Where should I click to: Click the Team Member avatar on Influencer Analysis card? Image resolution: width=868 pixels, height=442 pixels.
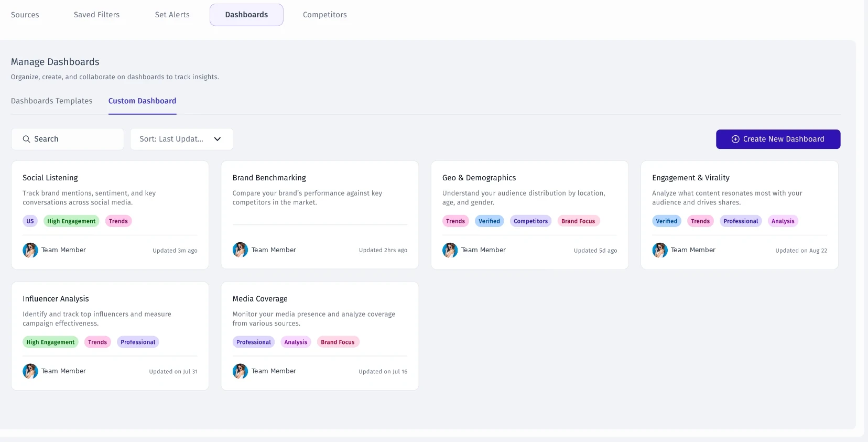click(x=30, y=371)
